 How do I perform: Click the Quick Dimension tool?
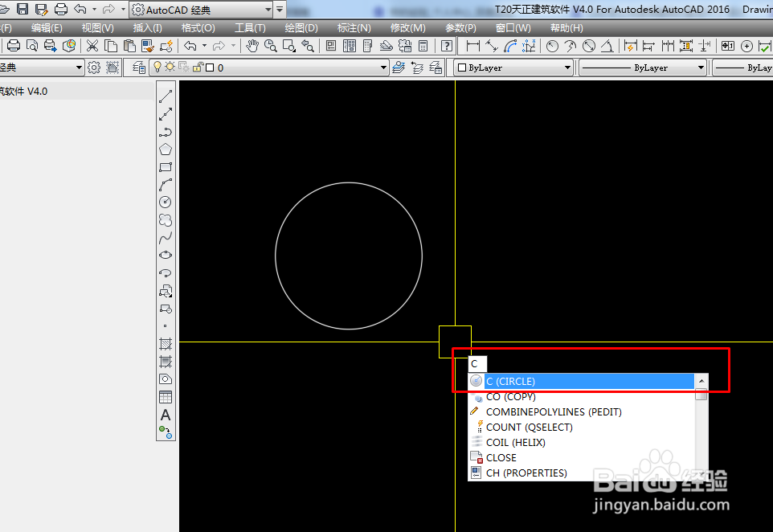630,47
